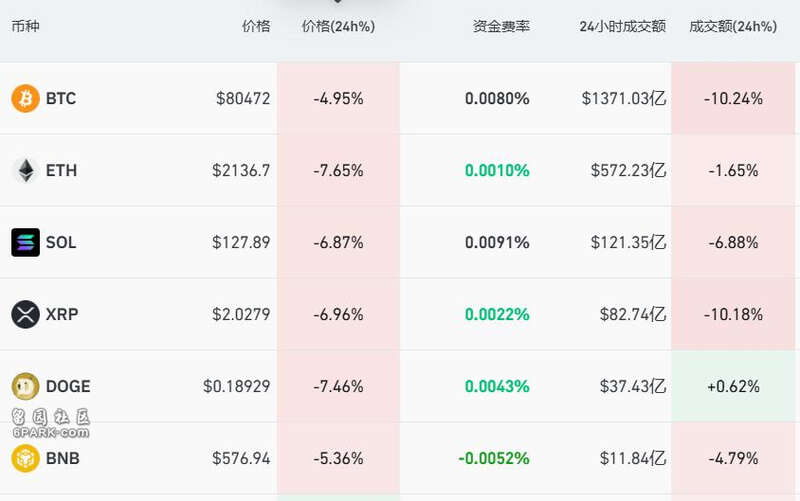The image size is (800, 501).
Task: Click the BNB coin icon
Action: (26, 458)
